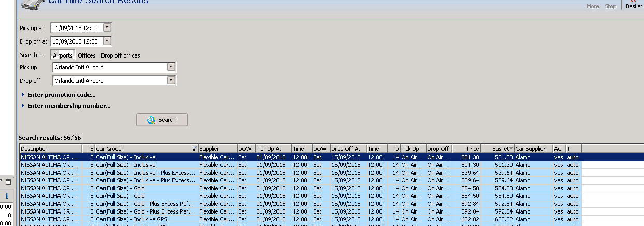Sort by the Drop Off At column header

(348, 149)
